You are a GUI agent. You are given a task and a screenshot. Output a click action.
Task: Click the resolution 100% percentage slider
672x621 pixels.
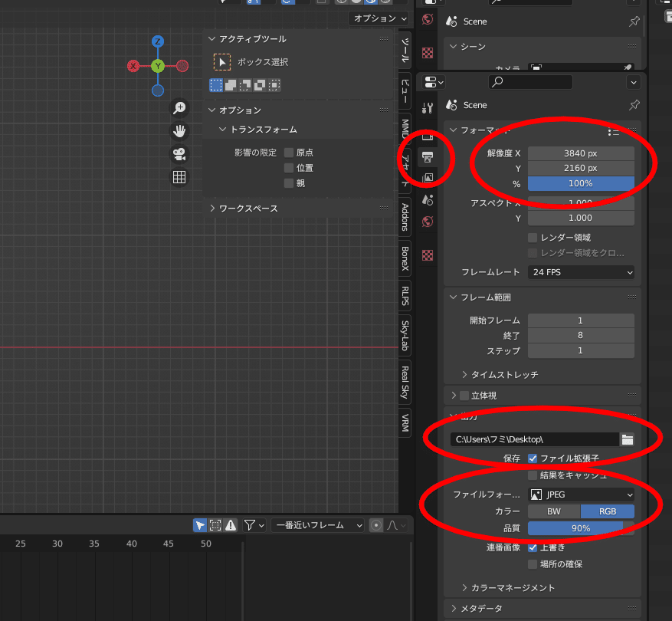click(581, 183)
